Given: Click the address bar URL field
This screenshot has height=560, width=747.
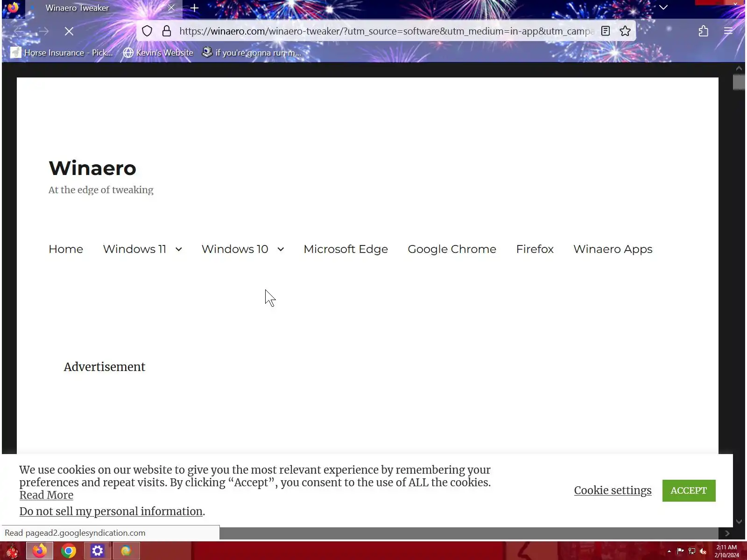Looking at the screenshot, I should click(x=387, y=31).
